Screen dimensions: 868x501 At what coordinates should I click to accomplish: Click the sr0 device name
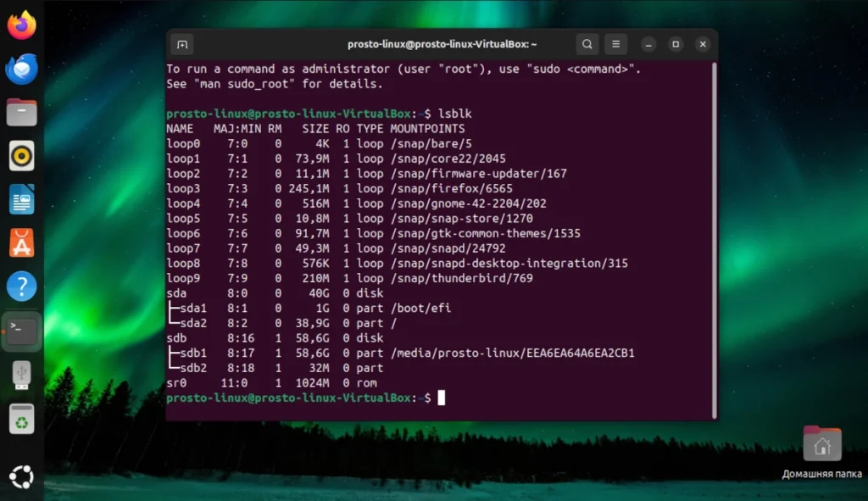coord(176,382)
